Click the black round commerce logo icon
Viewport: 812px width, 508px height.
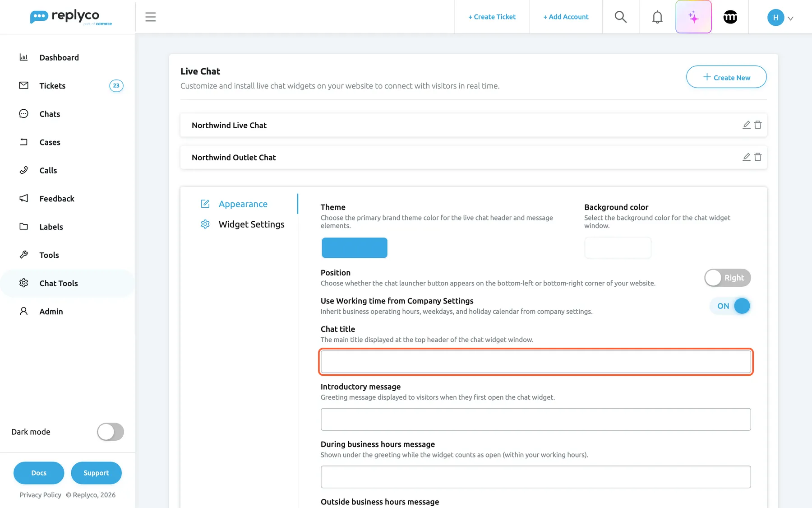[x=730, y=17]
